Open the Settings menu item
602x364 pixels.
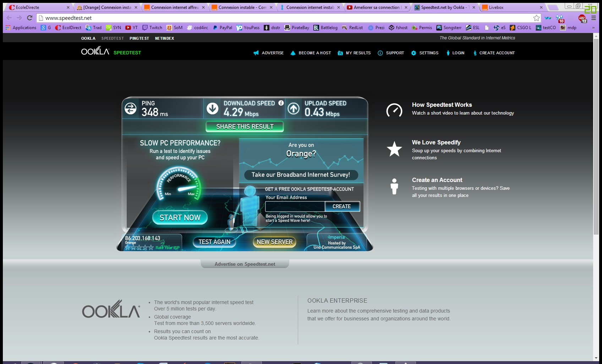coord(425,53)
